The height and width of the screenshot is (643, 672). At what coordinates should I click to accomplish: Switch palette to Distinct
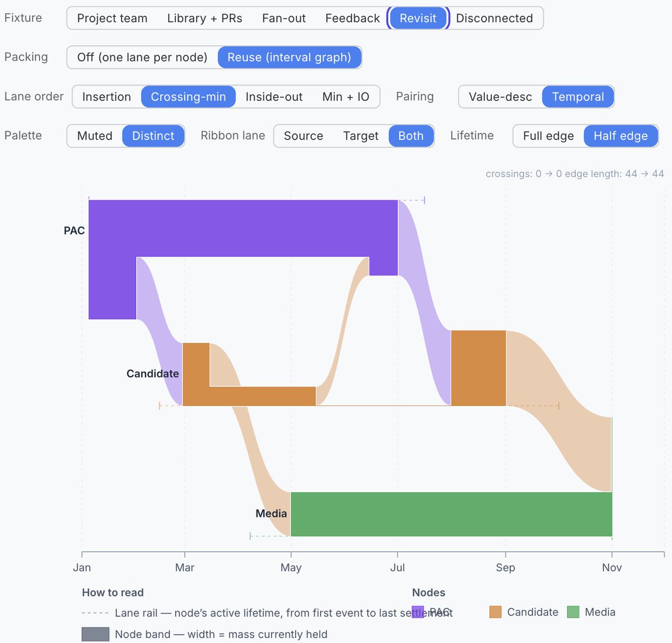coord(153,136)
